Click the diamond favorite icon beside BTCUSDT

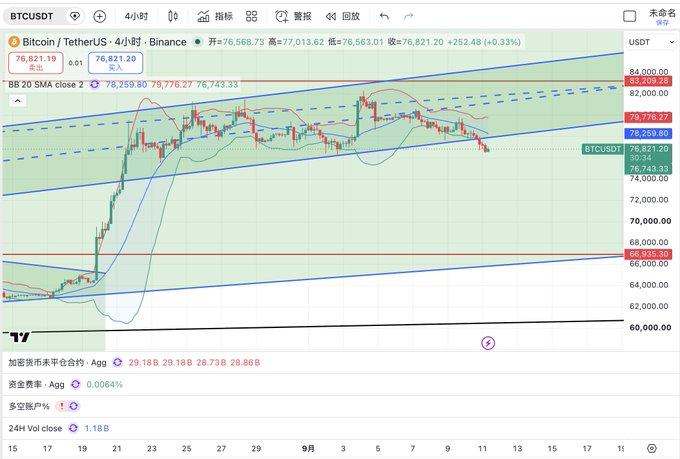click(x=75, y=16)
